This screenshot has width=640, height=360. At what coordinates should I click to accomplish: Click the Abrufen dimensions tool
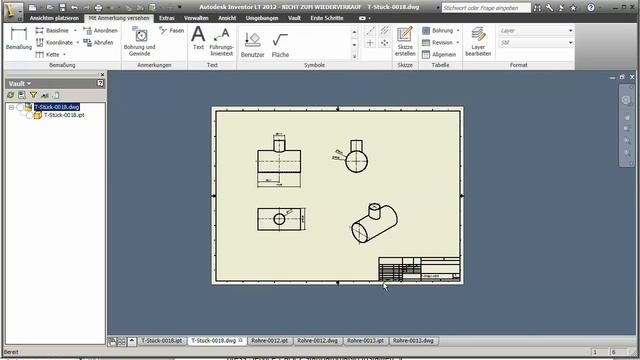click(x=98, y=42)
